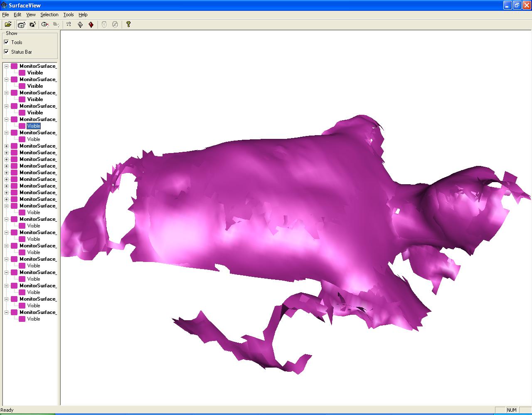Click the Open file folder toolbar icon
The image size is (532, 415).
(x=8, y=25)
